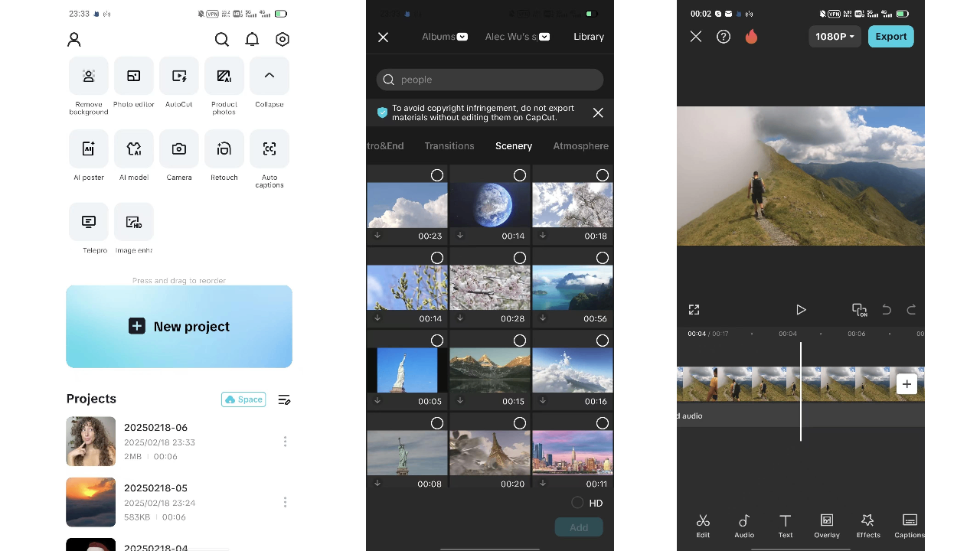This screenshot has height=551, width=980.
Task: Select the 00:14 Earth clip circle
Action: pos(520,175)
